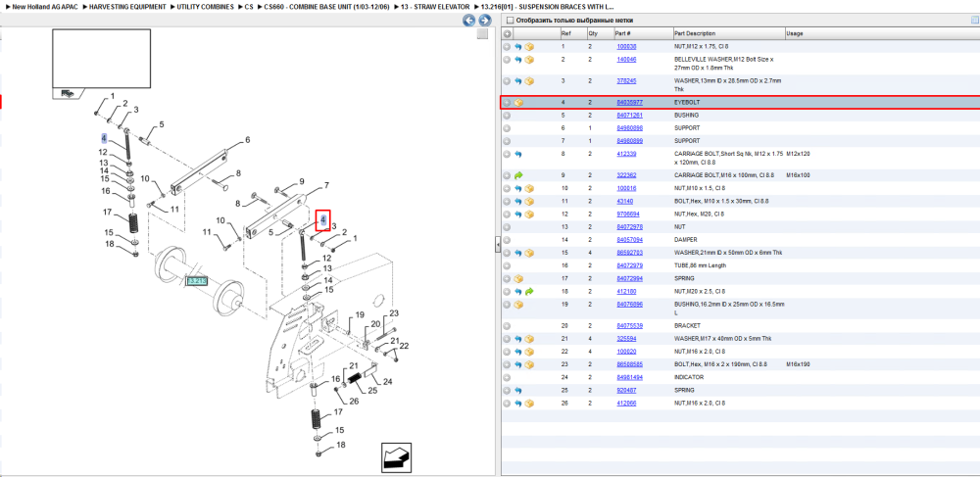Click the yellow box icon for part 412066
Viewport: 980px width, 477px height.
pyautogui.click(x=529, y=404)
